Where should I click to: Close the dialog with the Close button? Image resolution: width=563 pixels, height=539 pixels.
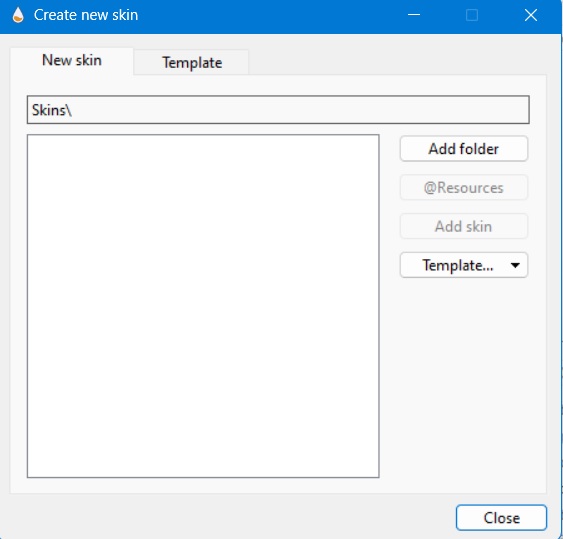click(501, 518)
